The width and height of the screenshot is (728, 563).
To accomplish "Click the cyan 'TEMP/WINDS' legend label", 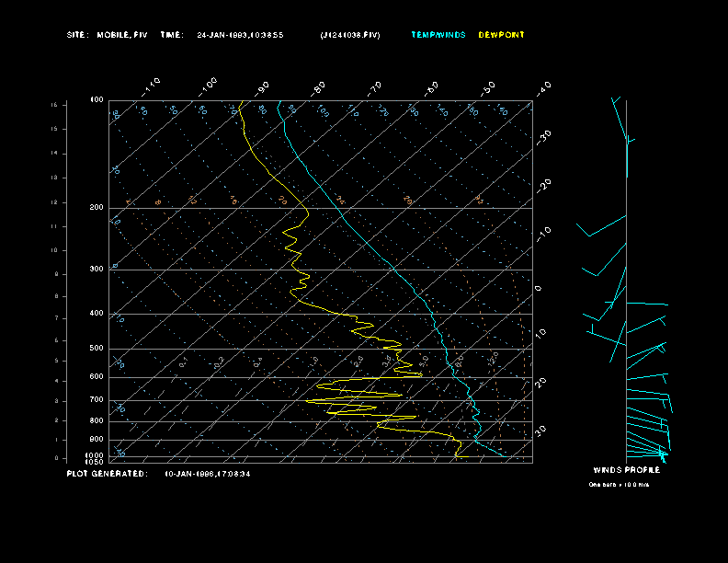I will pos(438,35).
